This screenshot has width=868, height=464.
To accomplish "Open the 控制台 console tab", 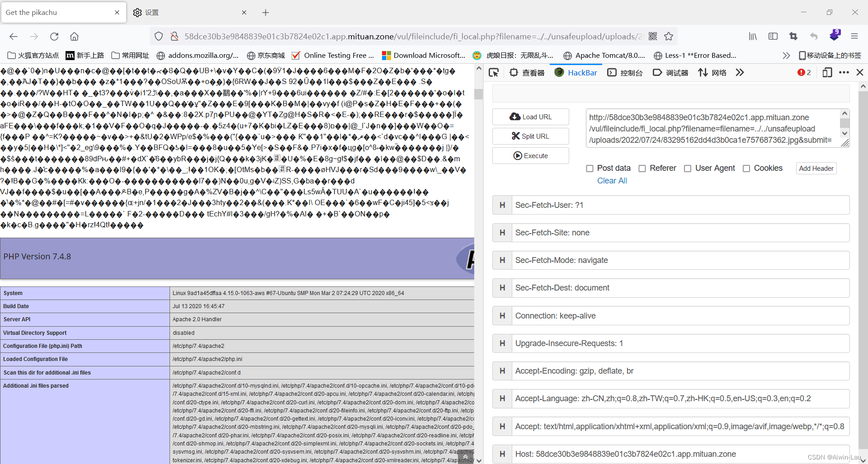I will 625,73.
